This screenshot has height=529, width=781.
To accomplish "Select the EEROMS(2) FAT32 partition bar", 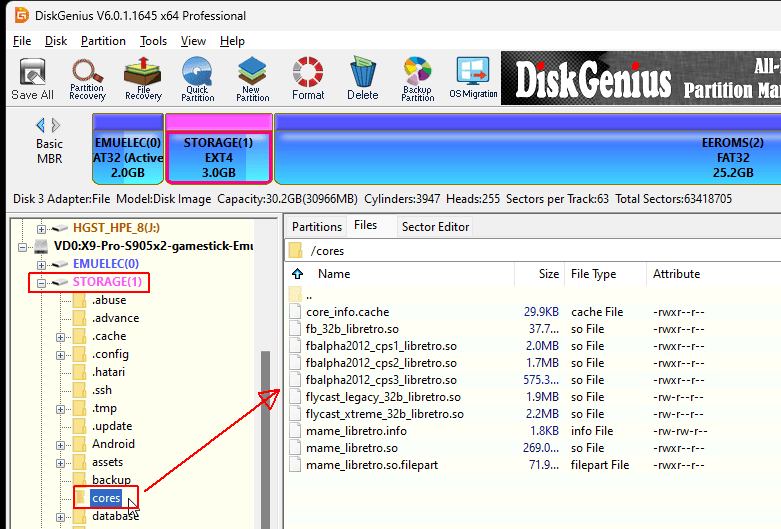I will 527,148.
